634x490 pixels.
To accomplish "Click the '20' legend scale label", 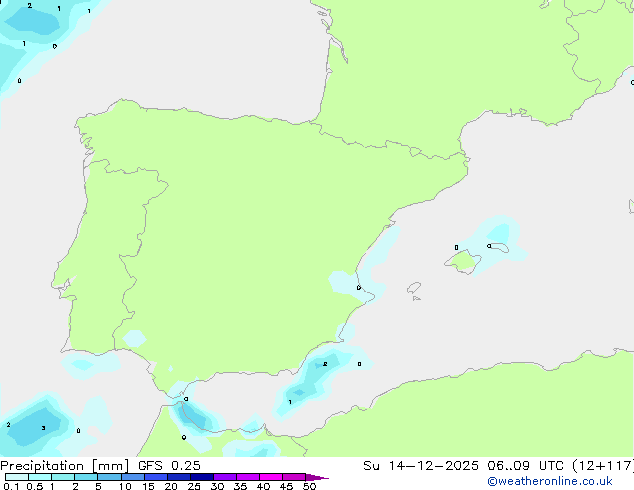I will [x=171, y=486].
